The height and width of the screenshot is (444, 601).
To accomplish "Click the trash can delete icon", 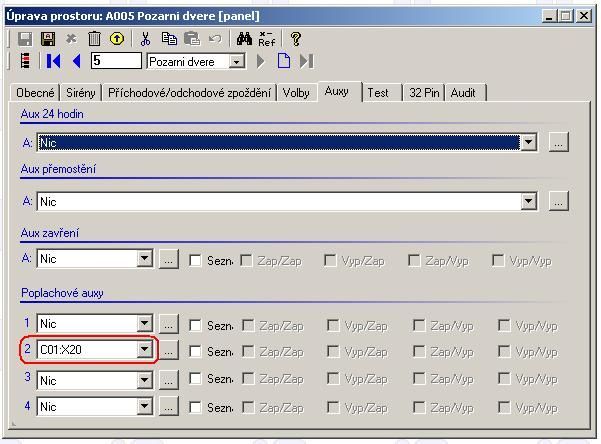I will point(94,39).
